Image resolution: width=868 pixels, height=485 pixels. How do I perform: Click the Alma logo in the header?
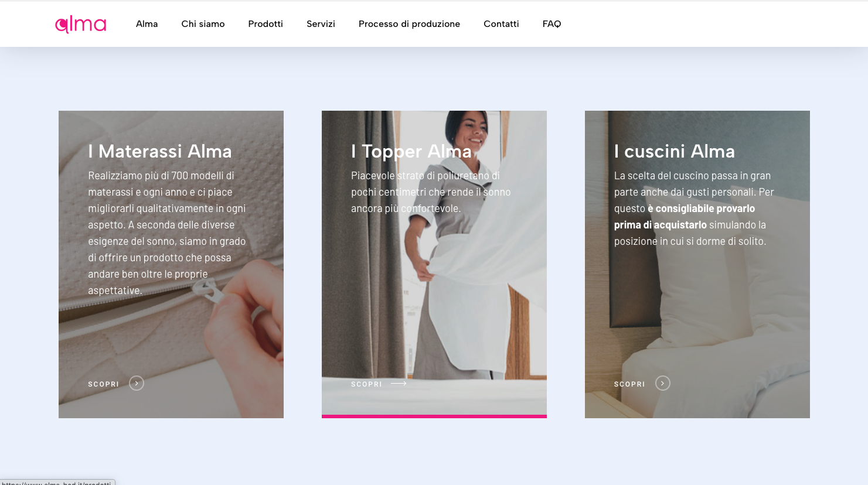click(80, 24)
